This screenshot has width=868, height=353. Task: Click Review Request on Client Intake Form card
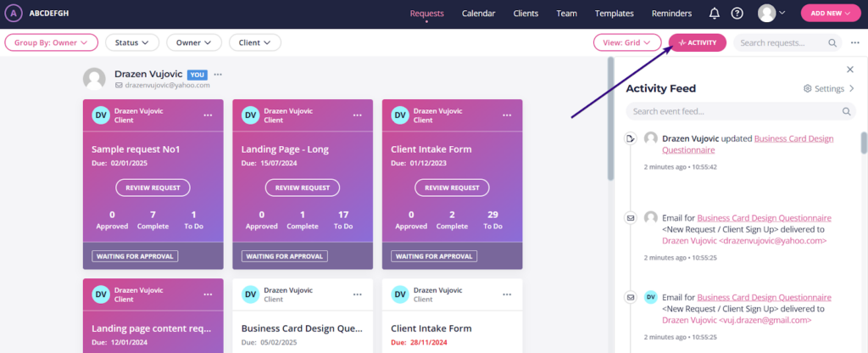pyautogui.click(x=452, y=188)
